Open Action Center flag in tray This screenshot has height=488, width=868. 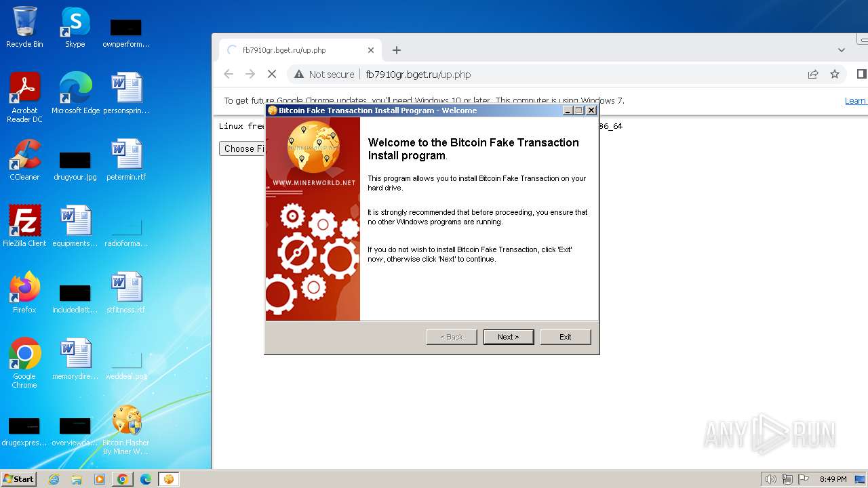804,479
